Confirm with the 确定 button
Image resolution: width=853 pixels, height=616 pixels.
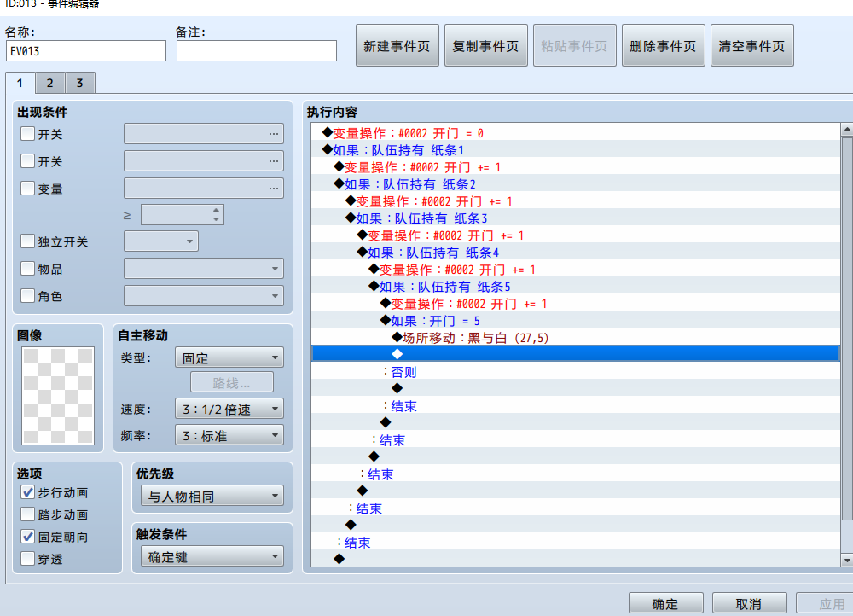(x=666, y=603)
